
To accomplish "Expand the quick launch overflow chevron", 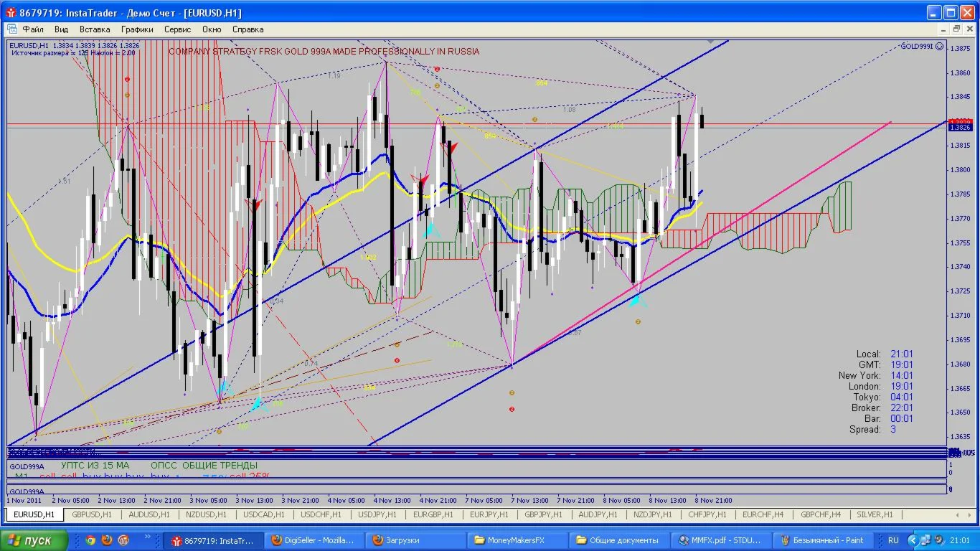I will (149, 537).
